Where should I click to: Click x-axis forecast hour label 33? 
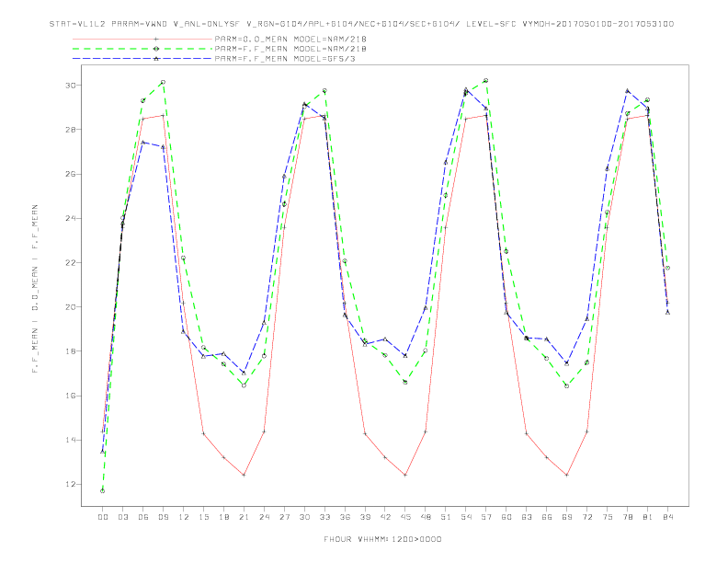click(x=324, y=517)
